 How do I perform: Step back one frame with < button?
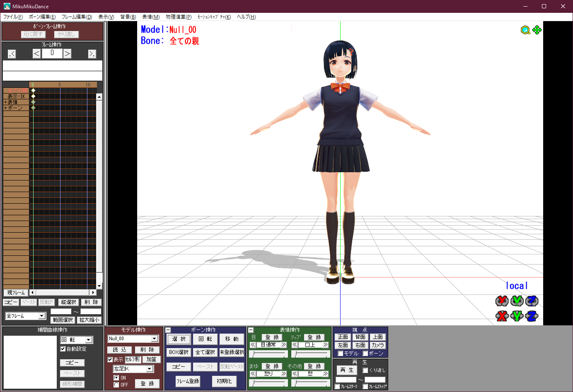point(36,53)
